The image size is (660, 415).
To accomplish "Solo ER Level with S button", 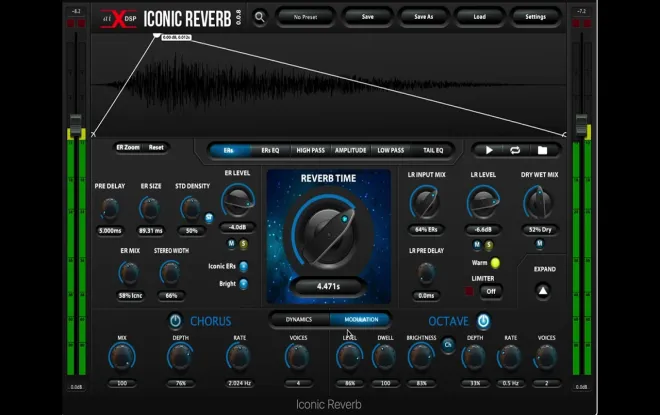I will pyautogui.click(x=243, y=243).
